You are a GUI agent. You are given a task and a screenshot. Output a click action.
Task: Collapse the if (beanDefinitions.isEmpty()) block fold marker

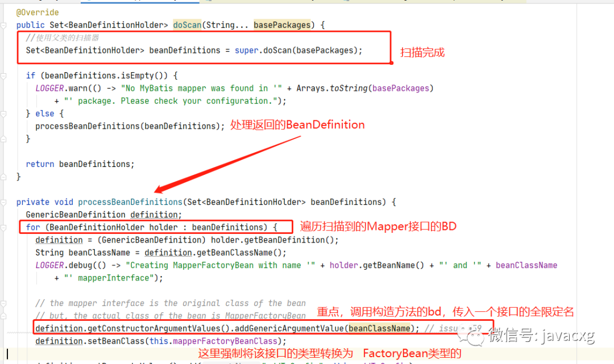pyautogui.click(x=3, y=76)
